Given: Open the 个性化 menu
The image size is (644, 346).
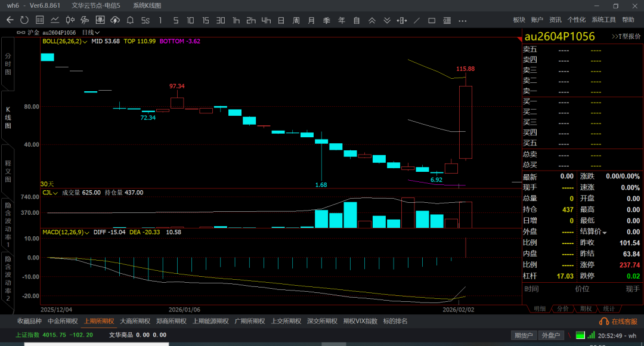Looking at the screenshot, I should (x=577, y=20).
